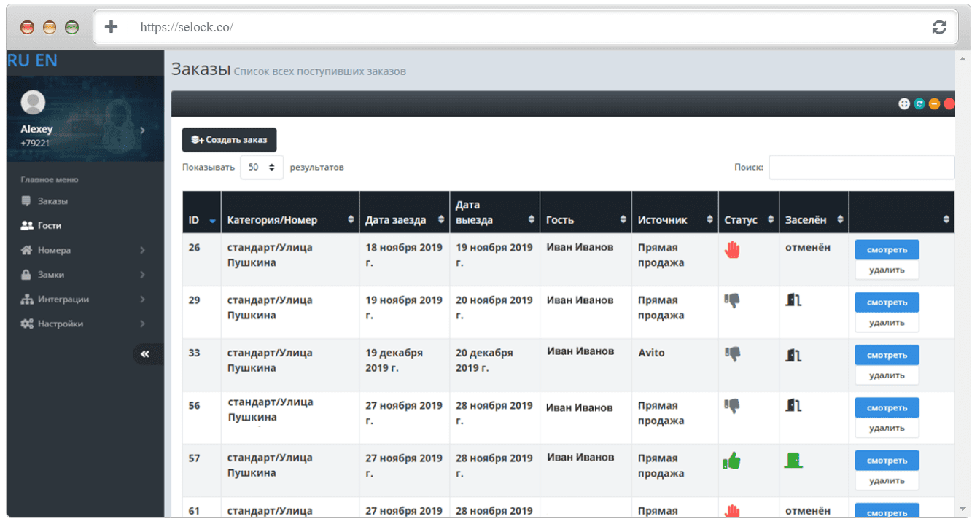Click the white fullscreen icon in the panel header
The height and width of the screenshot is (524, 980).
[x=904, y=104]
